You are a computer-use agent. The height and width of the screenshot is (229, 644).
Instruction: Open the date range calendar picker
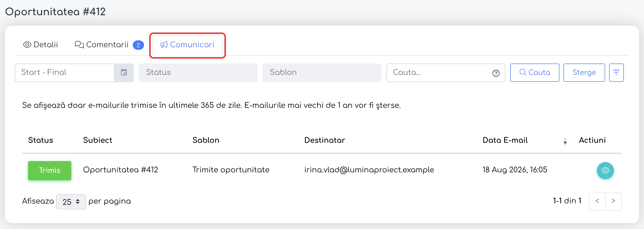coord(124,72)
